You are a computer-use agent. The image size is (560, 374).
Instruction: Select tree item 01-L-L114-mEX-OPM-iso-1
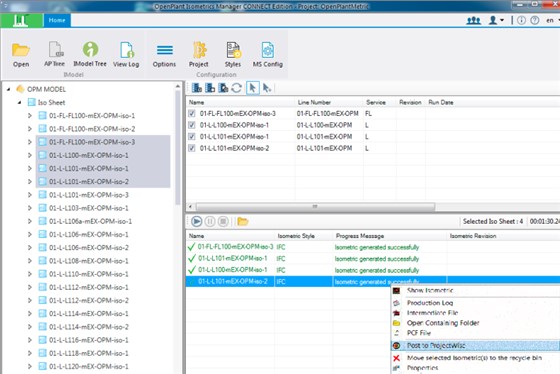pyautogui.click(x=89, y=314)
